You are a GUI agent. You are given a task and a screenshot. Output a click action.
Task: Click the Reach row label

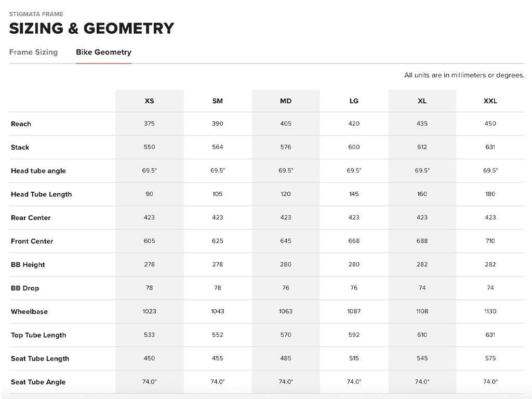[x=21, y=124]
